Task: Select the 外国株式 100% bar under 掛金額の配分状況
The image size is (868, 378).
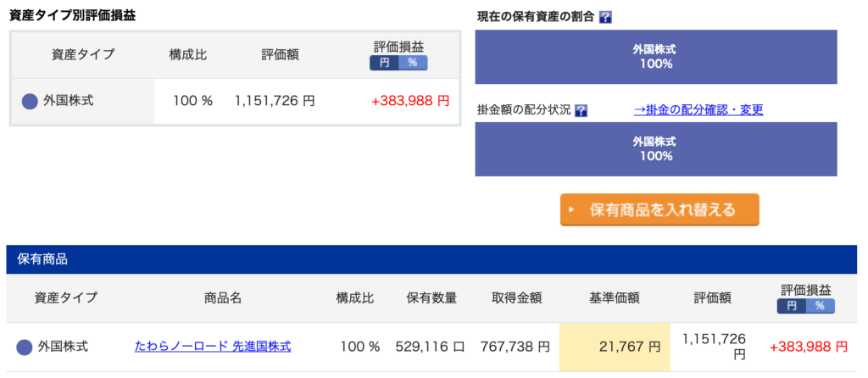Action: click(656, 149)
